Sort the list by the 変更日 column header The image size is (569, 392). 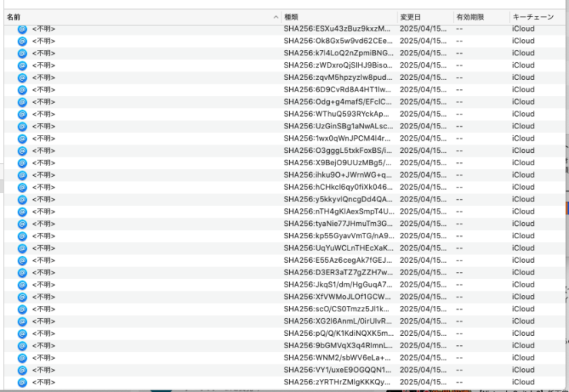click(425, 17)
